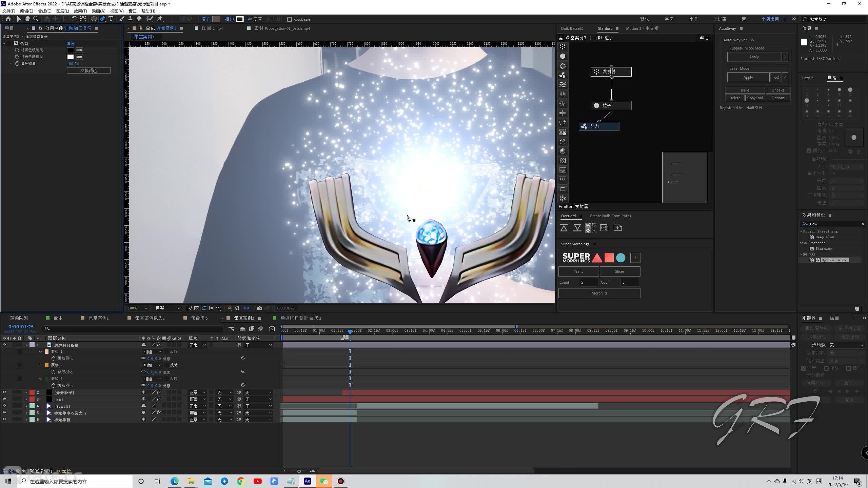Open the 100% magnification dropdown
Screen dimensions: 868x488
[x=137, y=308]
